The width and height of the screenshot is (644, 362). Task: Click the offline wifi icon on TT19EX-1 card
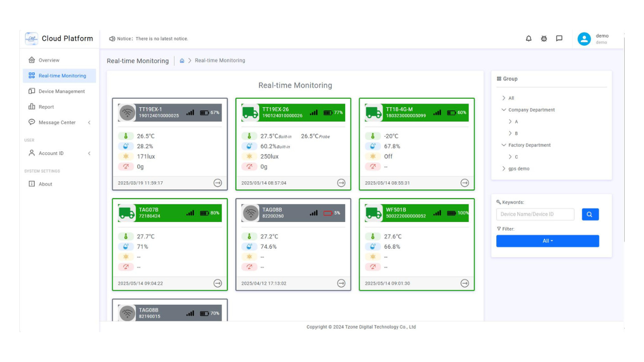pyautogui.click(x=127, y=113)
